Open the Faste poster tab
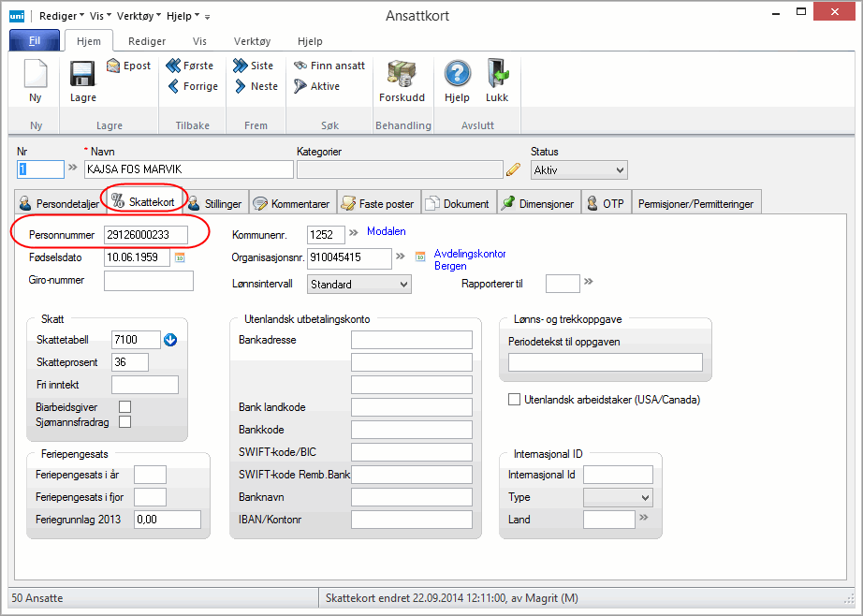This screenshot has width=863, height=616. (378, 203)
